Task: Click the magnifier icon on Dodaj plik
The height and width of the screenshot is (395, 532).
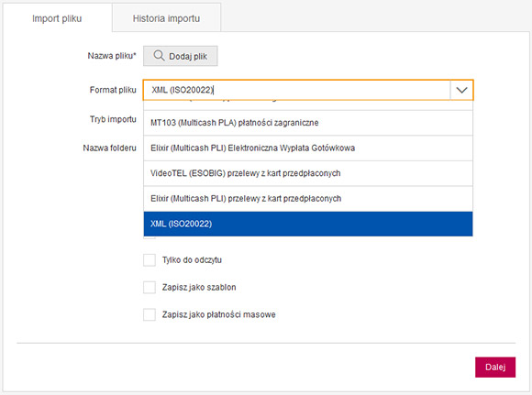Action: (x=159, y=56)
